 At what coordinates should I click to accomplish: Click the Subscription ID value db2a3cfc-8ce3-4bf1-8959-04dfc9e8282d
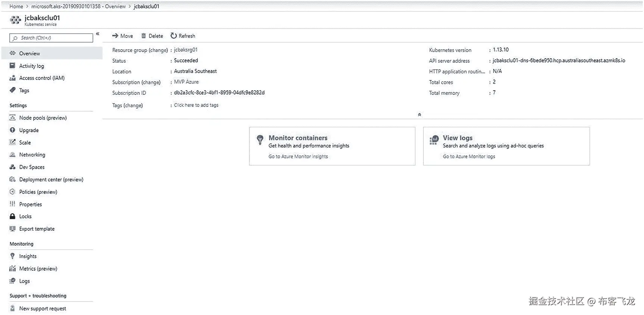(219, 93)
